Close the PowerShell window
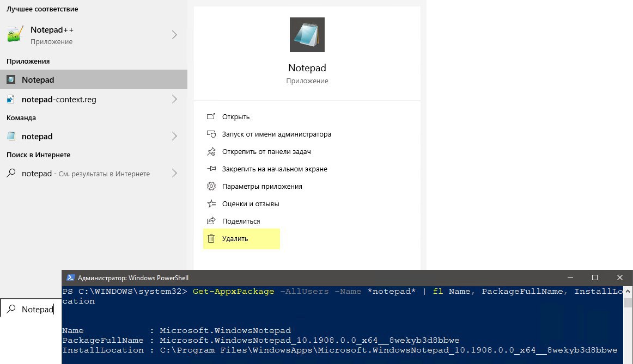The image size is (633, 364). (620, 277)
